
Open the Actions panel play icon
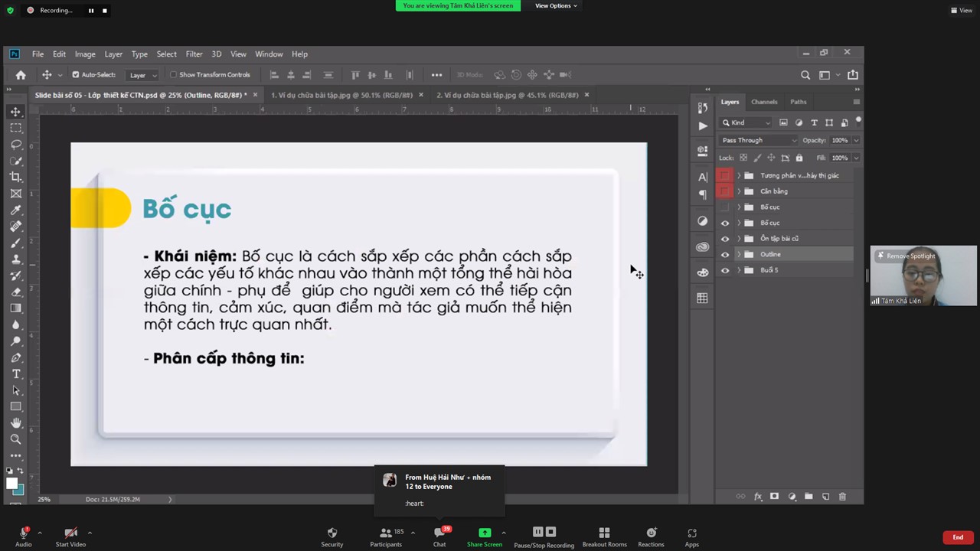pyautogui.click(x=703, y=126)
